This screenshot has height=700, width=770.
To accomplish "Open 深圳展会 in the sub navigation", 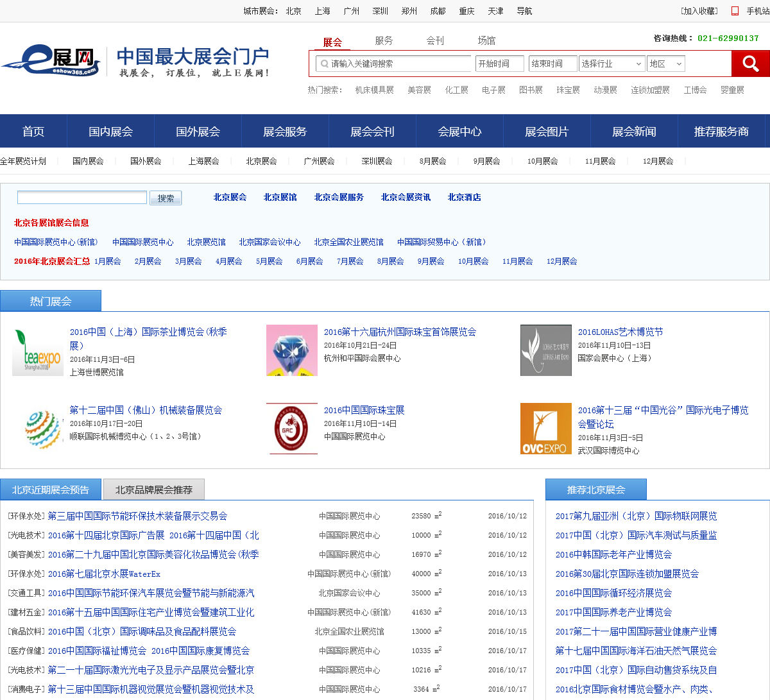I will (x=377, y=161).
